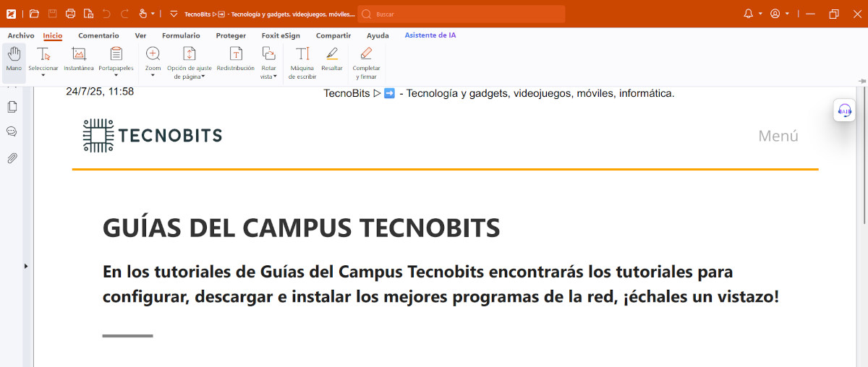Click the Tecnobits logo on the page

(153, 135)
